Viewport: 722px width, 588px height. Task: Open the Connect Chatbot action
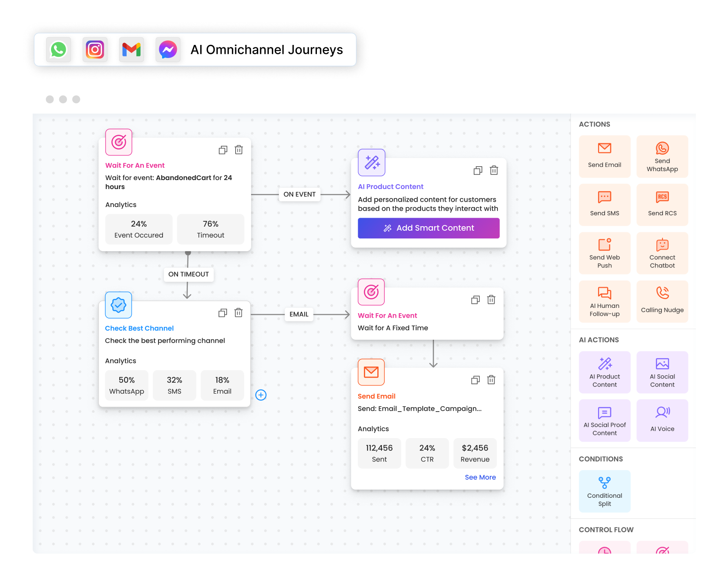662,253
